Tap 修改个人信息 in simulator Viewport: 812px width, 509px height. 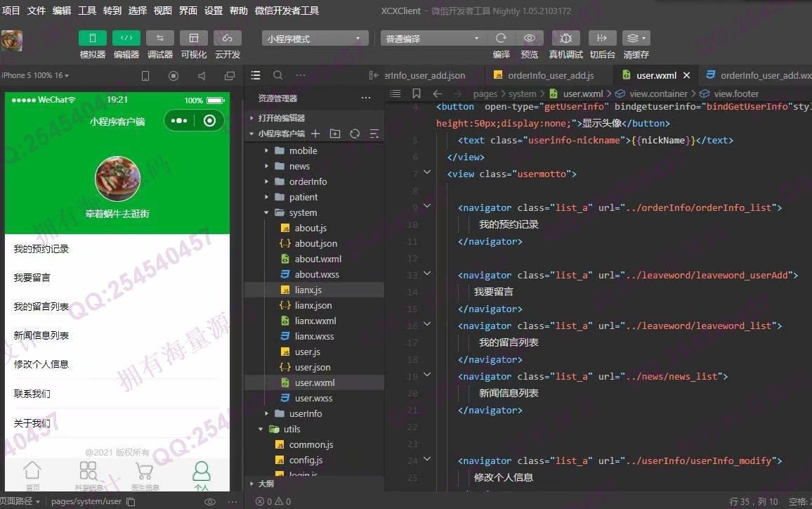[x=41, y=365]
